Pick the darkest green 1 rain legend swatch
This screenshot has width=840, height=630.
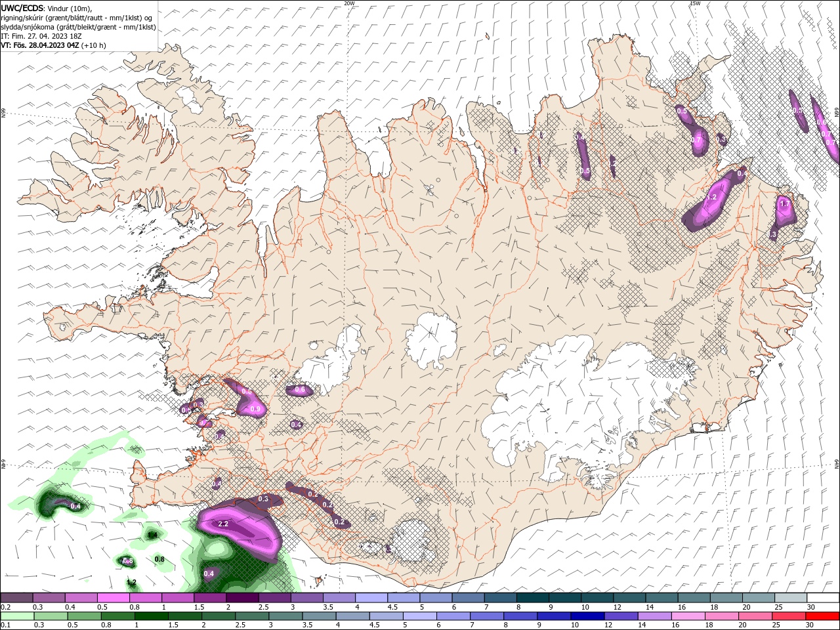coord(152,616)
